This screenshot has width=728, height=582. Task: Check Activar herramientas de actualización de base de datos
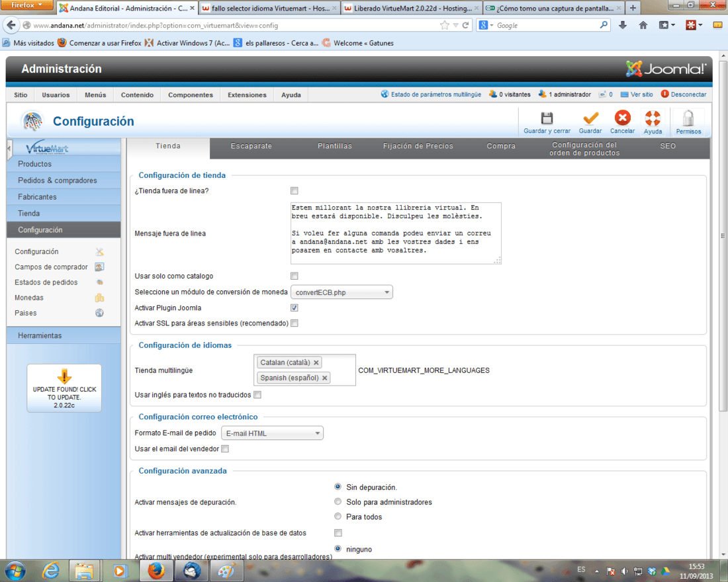[x=338, y=533]
